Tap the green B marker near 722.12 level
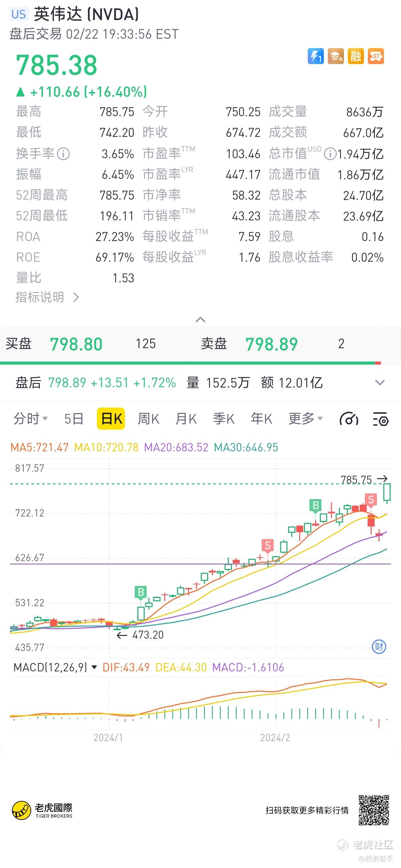Screen dimensions: 401x868 click(x=316, y=505)
